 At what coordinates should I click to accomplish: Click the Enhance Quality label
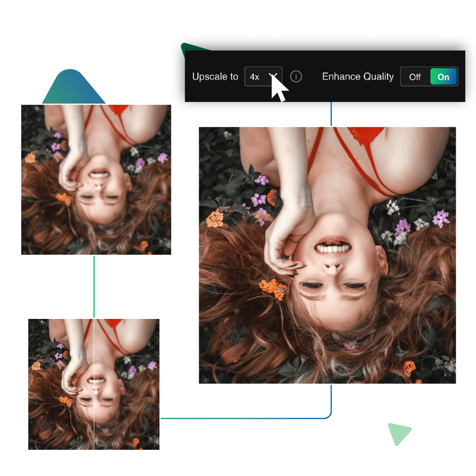(x=358, y=77)
